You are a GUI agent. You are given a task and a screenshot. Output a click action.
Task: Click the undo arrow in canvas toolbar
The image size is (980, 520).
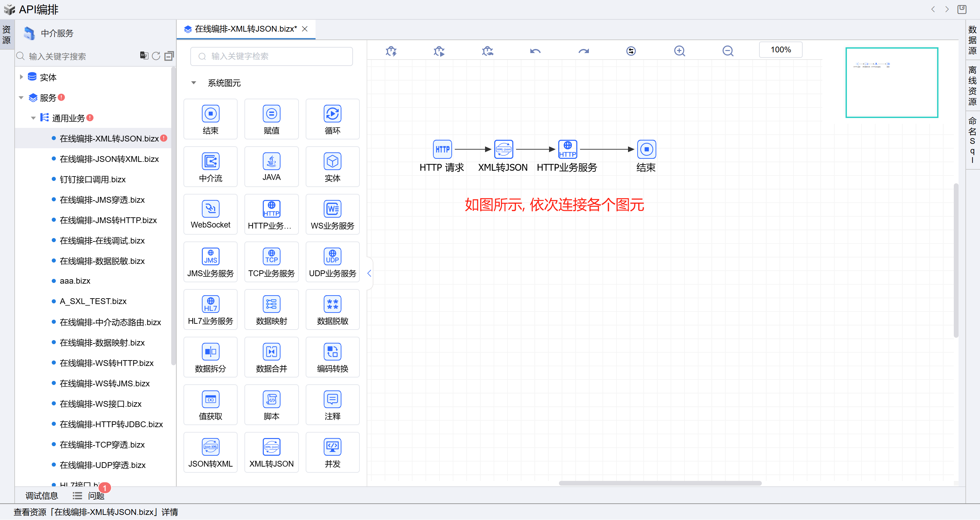pyautogui.click(x=535, y=51)
